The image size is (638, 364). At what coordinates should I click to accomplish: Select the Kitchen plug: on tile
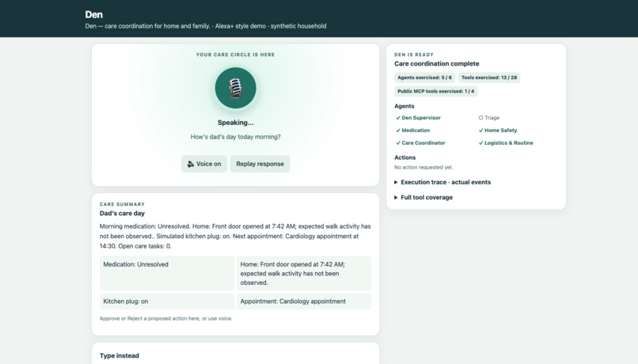click(167, 301)
